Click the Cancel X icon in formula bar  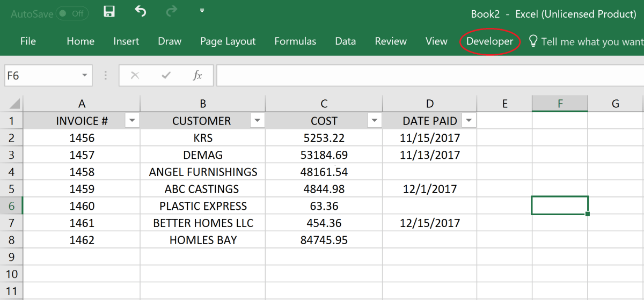click(135, 76)
